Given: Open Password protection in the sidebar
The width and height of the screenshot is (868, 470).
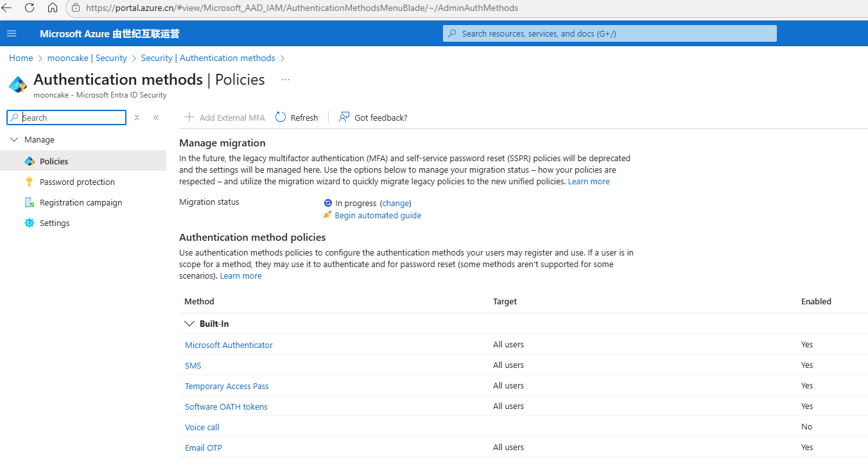Looking at the screenshot, I should (77, 182).
